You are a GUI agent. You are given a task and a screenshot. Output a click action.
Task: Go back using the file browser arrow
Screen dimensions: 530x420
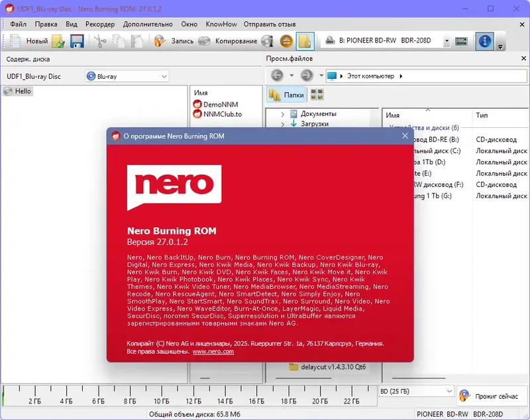pyautogui.click(x=276, y=76)
